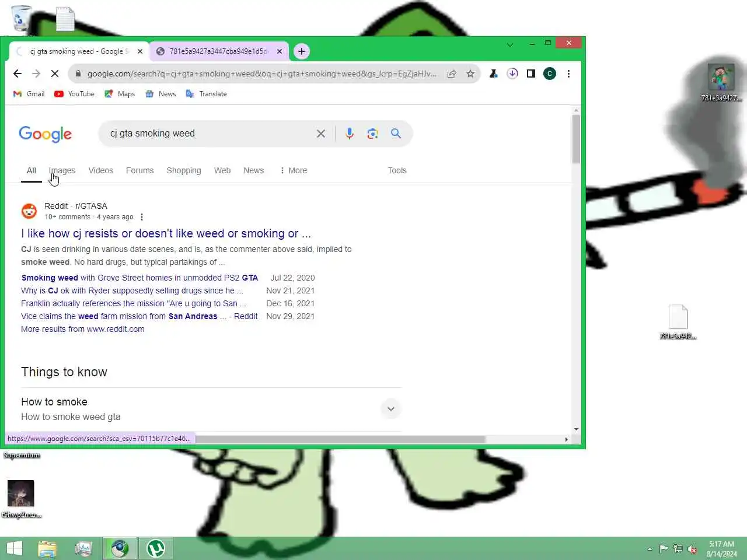Open 'Vice claims the weed farm mission' link
Screen dimensions: 747x560
pos(139,316)
